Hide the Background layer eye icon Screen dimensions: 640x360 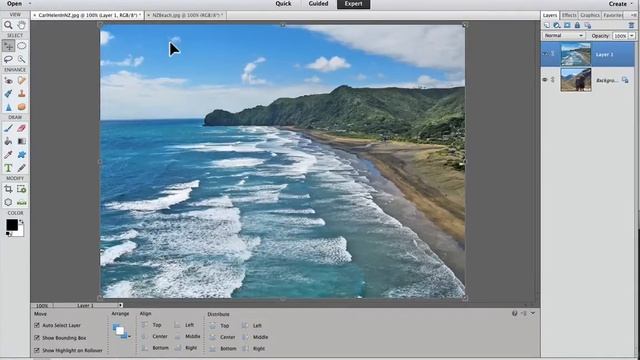click(545, 80)
